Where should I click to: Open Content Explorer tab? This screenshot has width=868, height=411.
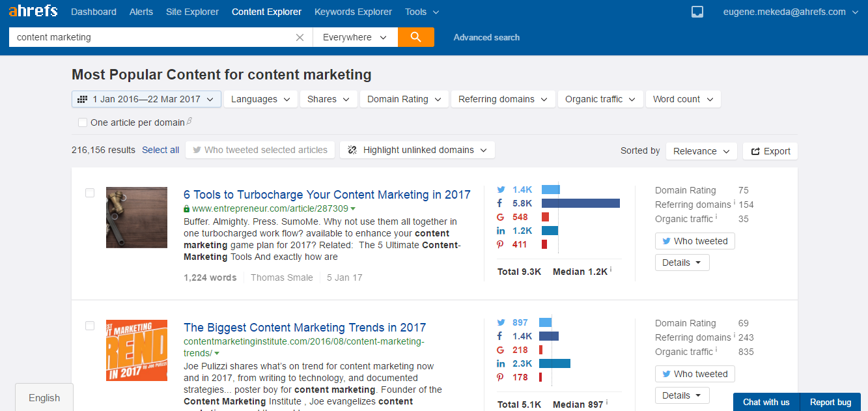266,12
